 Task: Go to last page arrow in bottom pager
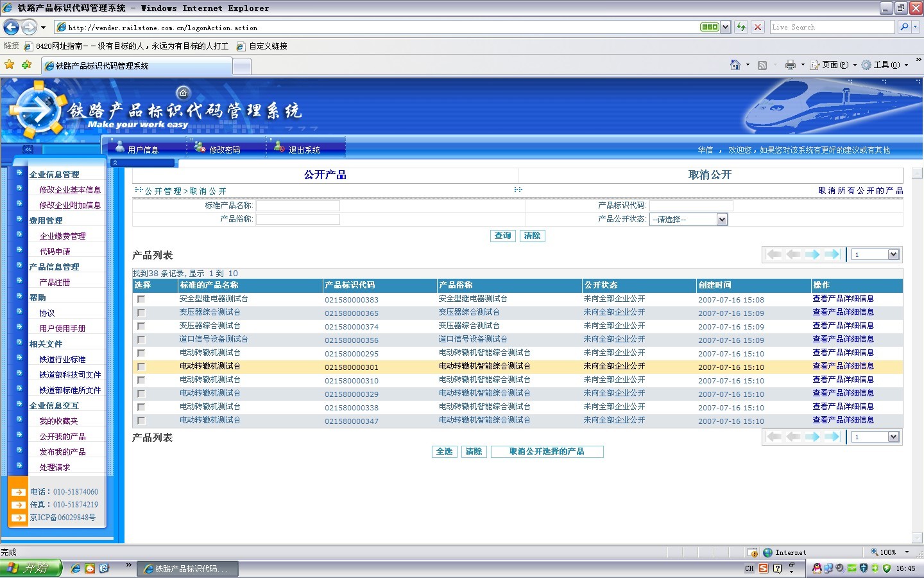pyautogui.click(x=832, y=437)
